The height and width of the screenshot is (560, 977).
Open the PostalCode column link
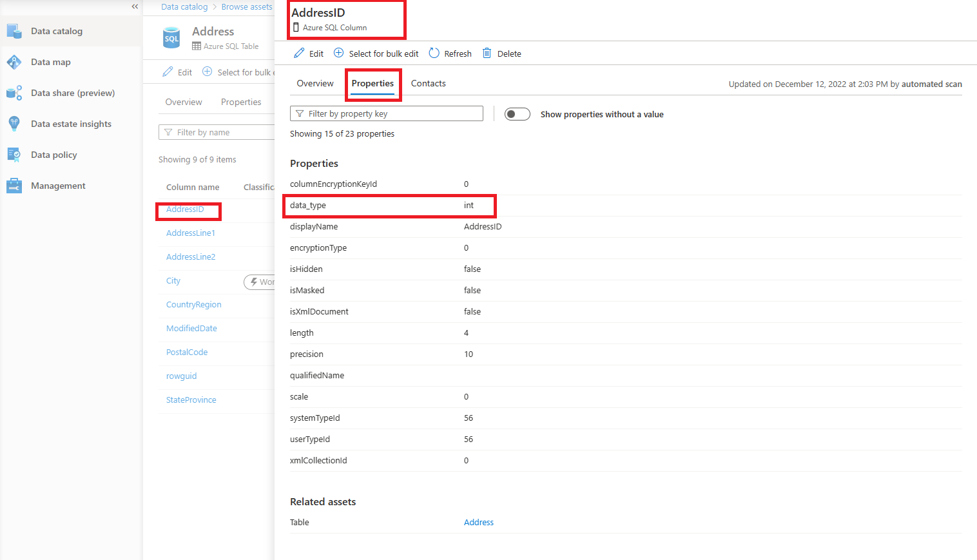187,352
